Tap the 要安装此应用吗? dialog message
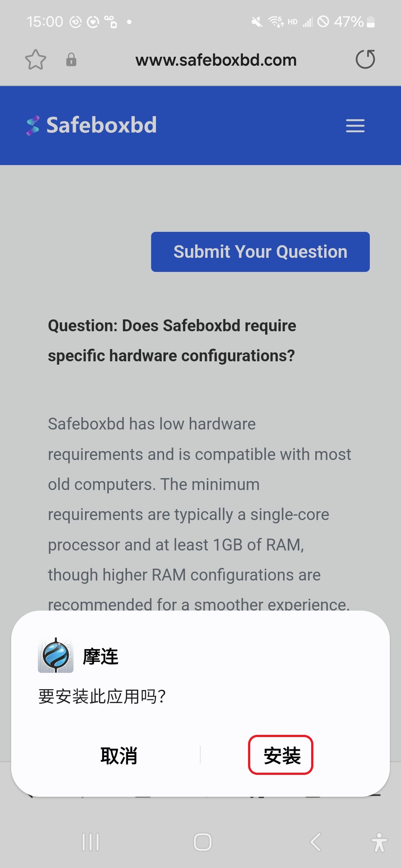This screenshot has width=401, height=868. click(x=102, y=696)
